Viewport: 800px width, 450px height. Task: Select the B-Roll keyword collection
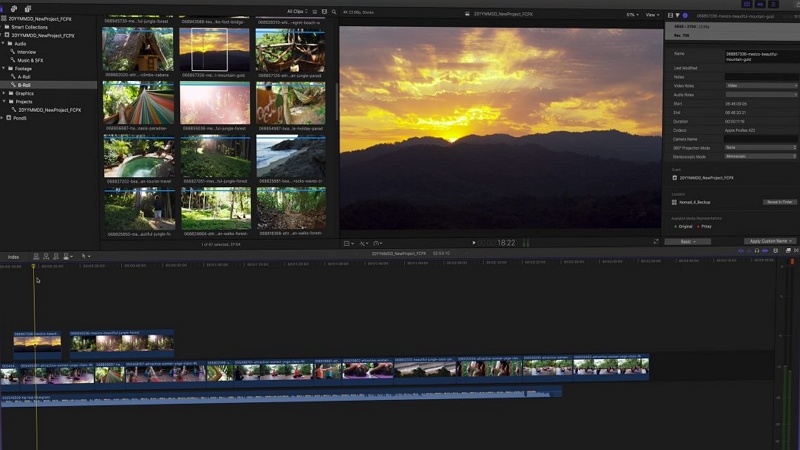coord(23,85)
